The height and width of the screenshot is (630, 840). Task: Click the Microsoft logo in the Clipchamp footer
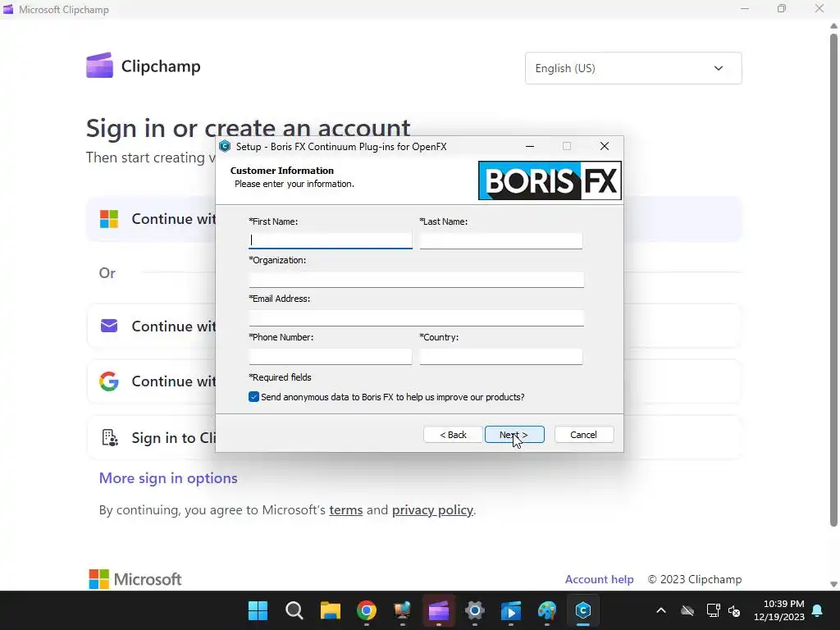[135, 579]
